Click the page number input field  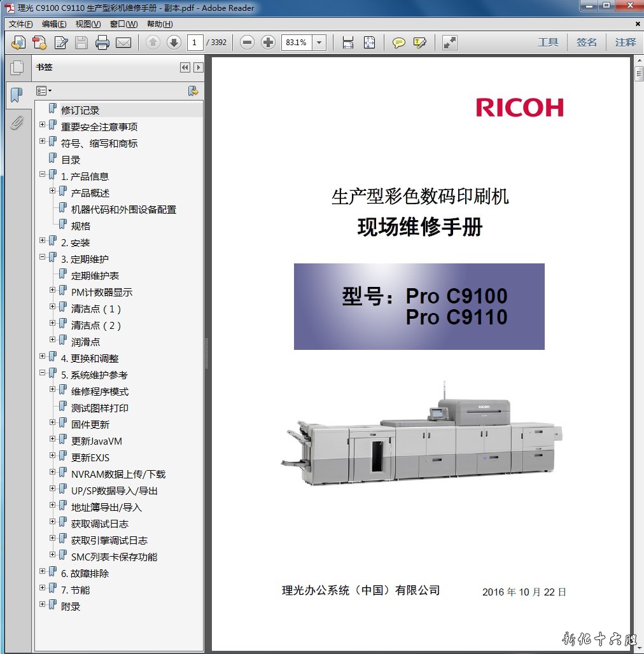[x=195, y=43]
